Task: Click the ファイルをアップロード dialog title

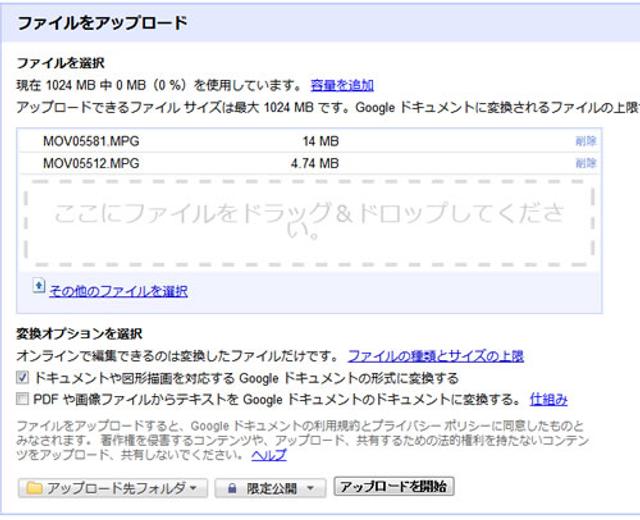Action: (x=102, y=23)
